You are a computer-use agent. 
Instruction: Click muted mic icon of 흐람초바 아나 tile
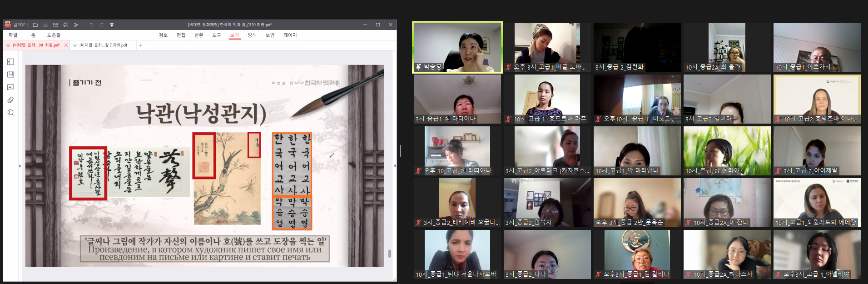pyautogui.click(x=779, y=119)
